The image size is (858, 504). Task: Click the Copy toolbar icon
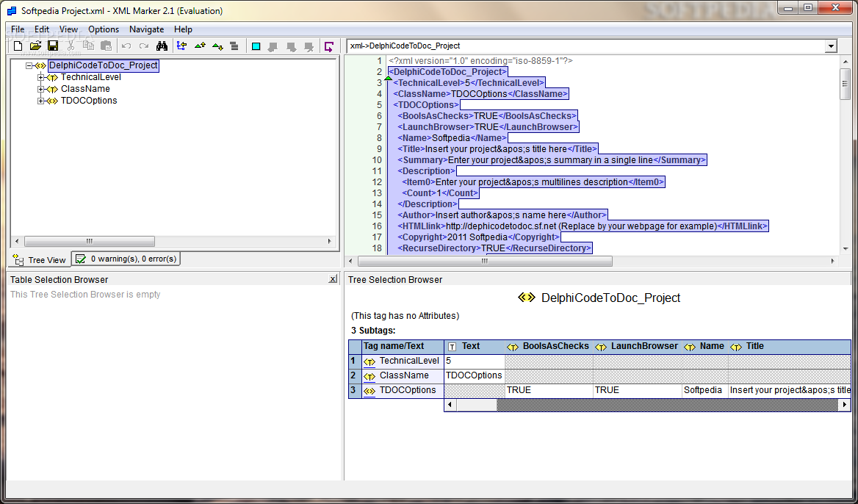coord(88,46)
